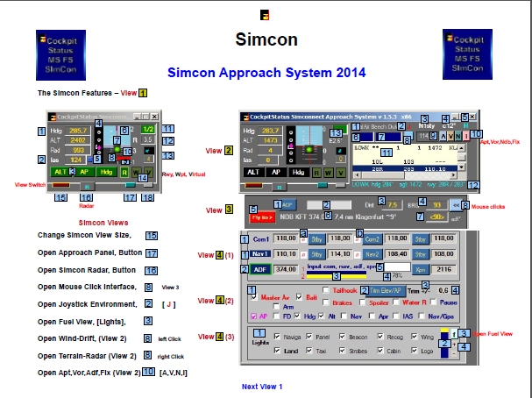532x398 pixels.
Task: Click teal approach panel button in View 1 window
Action: point(130,185)
